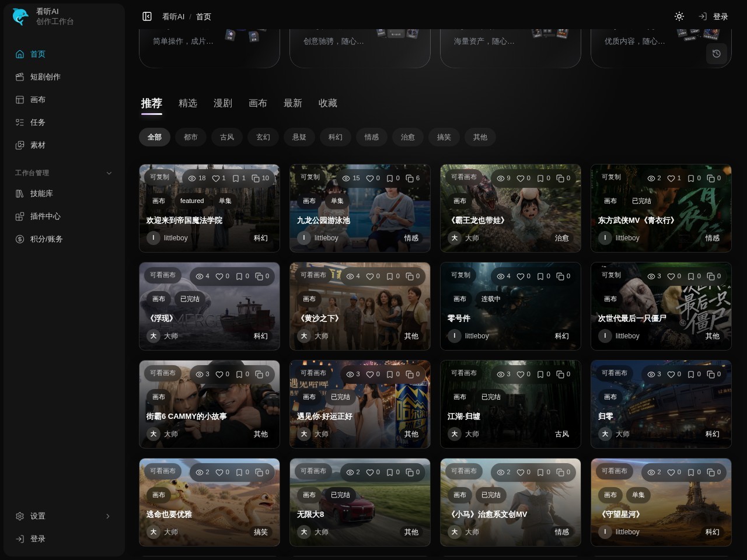Toggle the light/dark theme sun icon
This screenshot has width=747, height=560.
(x=679, y=16)
